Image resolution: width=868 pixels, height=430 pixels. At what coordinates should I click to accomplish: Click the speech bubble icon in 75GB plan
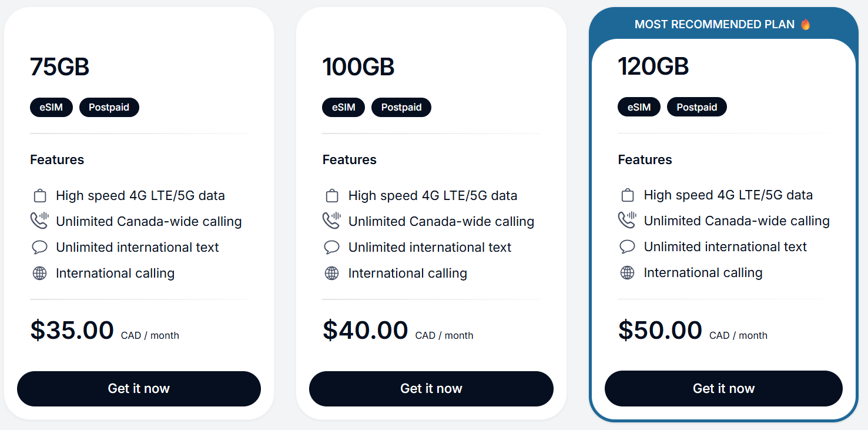[x=39, y=247]
